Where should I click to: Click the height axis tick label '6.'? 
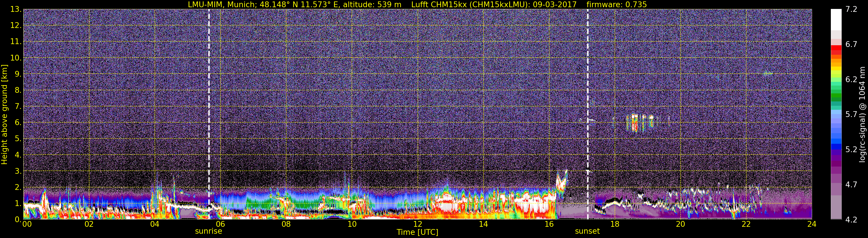pos(18,123)
